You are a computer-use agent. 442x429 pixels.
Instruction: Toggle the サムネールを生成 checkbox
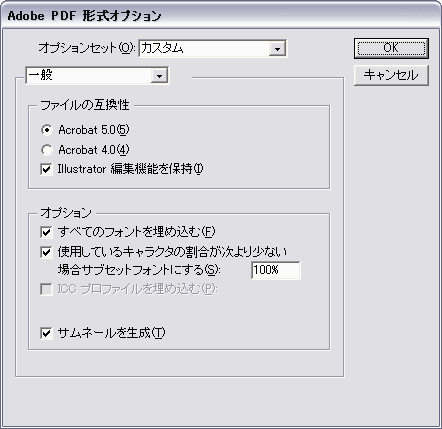coord(46,333)
